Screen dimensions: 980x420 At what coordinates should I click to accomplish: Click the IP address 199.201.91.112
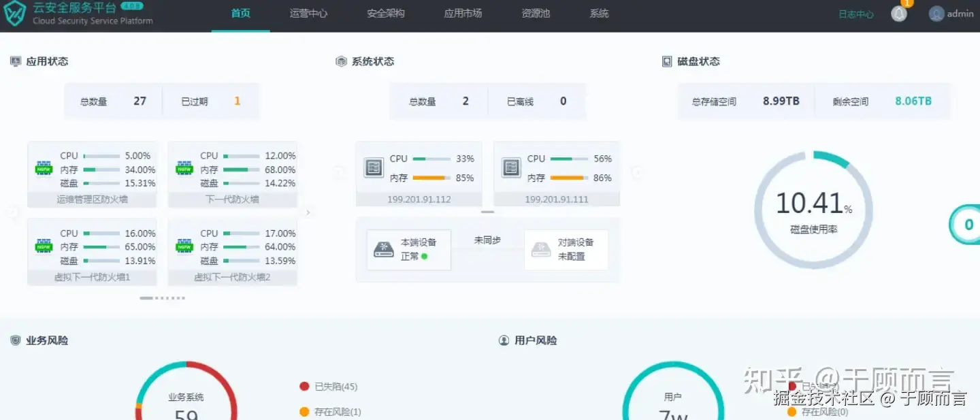point(419,199)
